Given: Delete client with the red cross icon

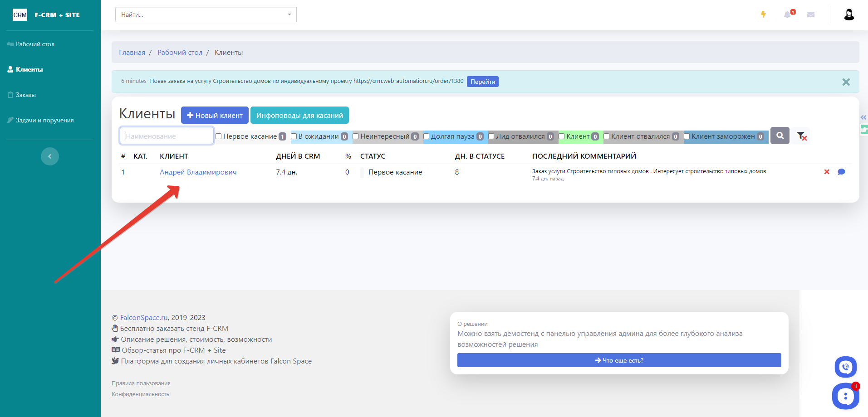Looking at the screenshot, I should pyautogui.click(x=826, y=172).
